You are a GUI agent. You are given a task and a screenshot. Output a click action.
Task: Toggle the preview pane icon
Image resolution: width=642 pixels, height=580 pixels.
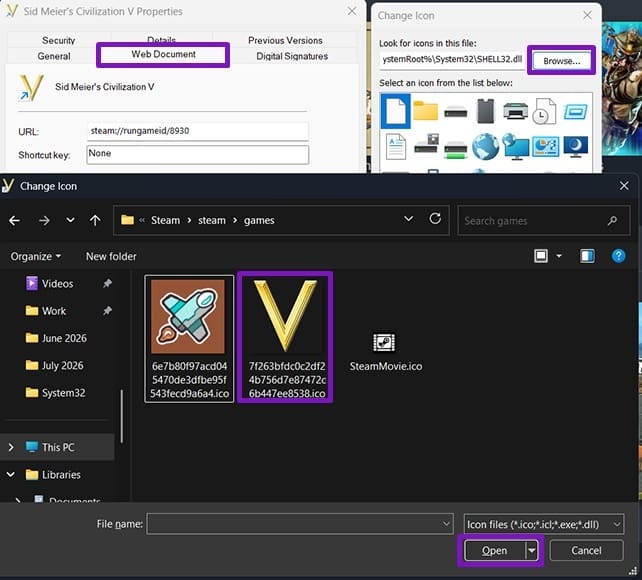coord(587,256)
